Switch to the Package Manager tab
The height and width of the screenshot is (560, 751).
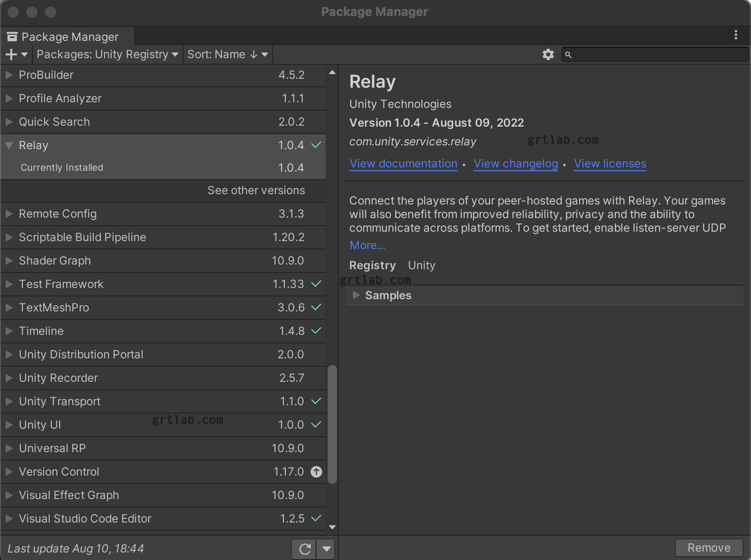pyautogui.click(x=70, y=36)
